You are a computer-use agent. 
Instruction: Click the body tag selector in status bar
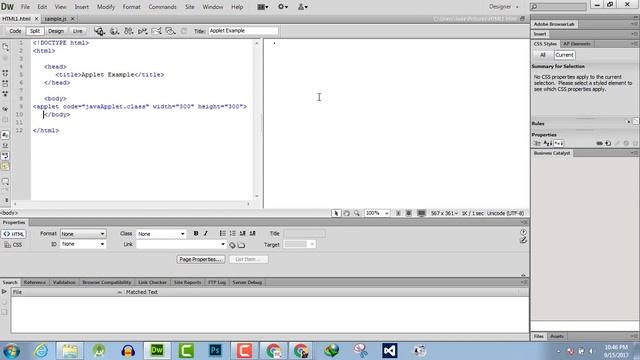tap(9, 213)
